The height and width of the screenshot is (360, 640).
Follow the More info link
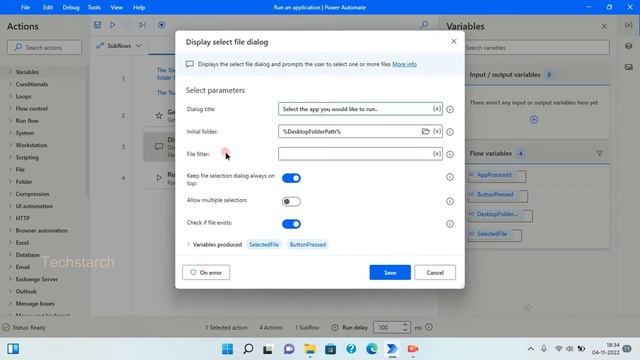[x=404, y=64]
